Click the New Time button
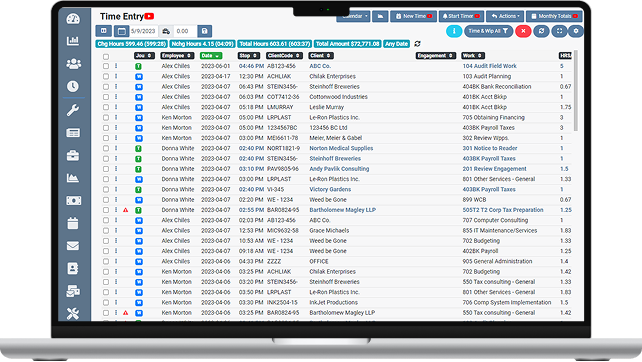Image resolution: width=642 pixels, height=362 pixels. click(414, 16)
